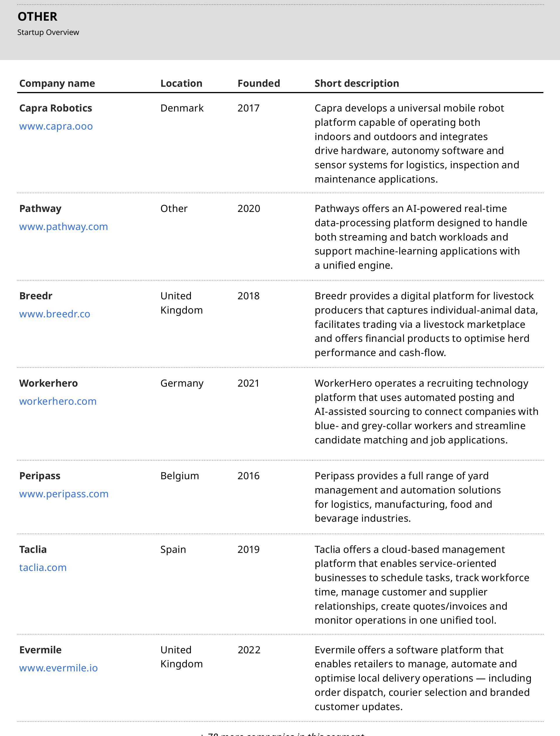
Task: Click the Founded column header
Action: (x=259, y=83)
